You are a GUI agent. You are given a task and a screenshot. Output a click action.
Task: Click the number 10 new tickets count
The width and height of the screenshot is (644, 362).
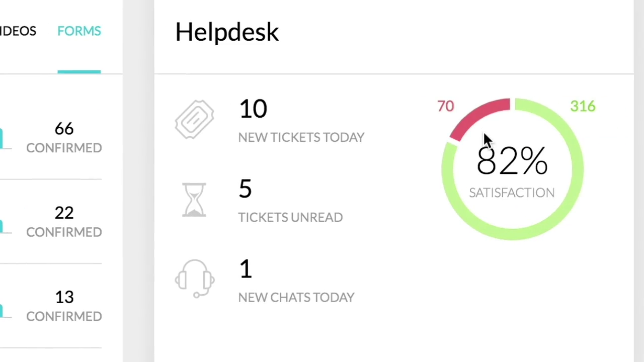click(253, 109)
